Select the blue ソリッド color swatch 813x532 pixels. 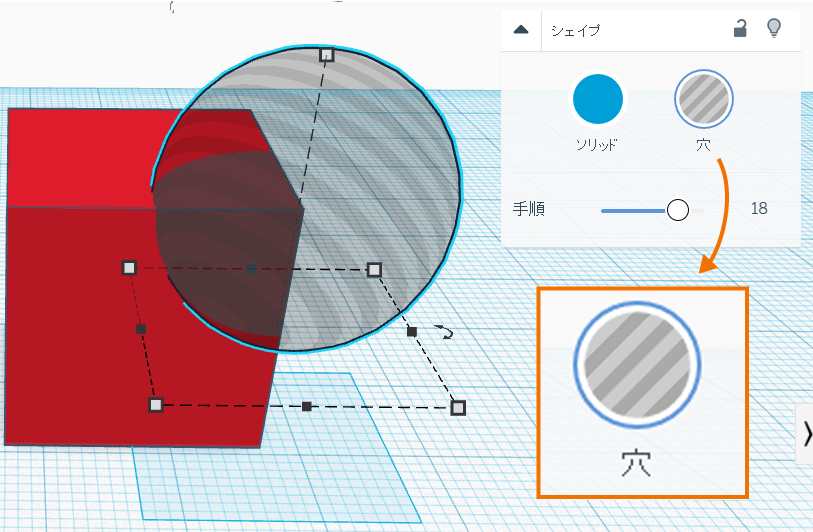[x=598, y=99]
